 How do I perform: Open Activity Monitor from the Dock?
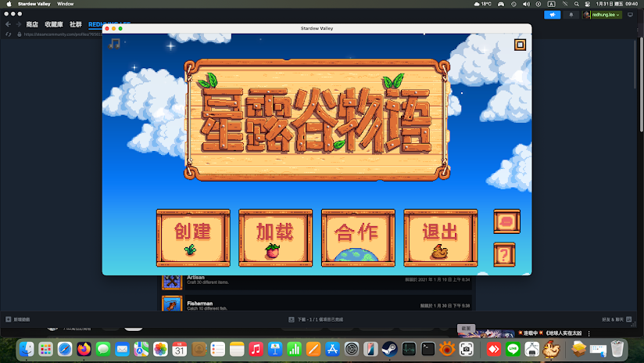point(409,350)
